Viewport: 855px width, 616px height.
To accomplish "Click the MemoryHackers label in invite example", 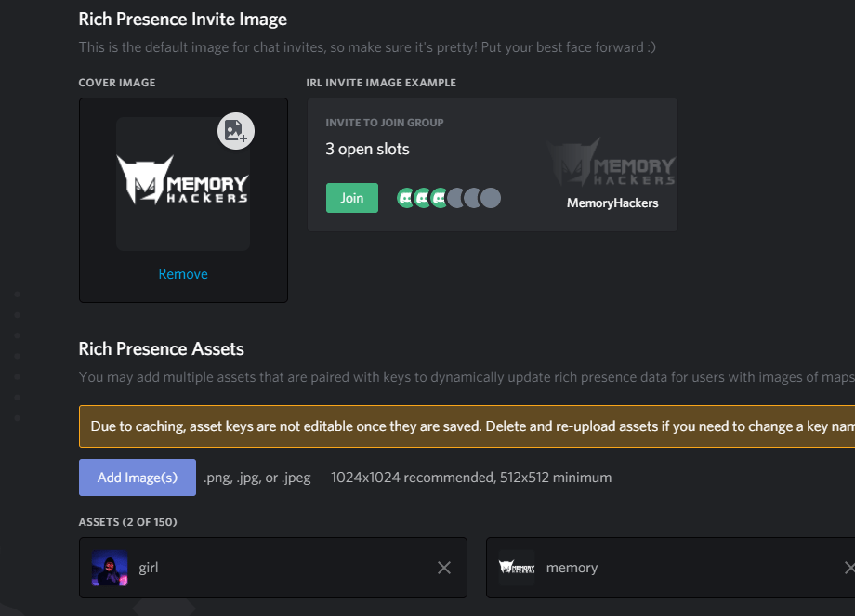I will (x=612, y=203).
